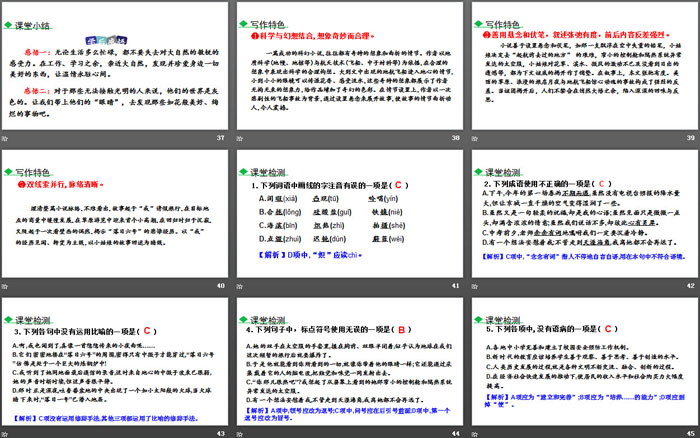The height and width of the screenshot is (438, 700).
Task: Click the red heading 科学与幻想结合 on slide 38
Action: coord(315,36)
